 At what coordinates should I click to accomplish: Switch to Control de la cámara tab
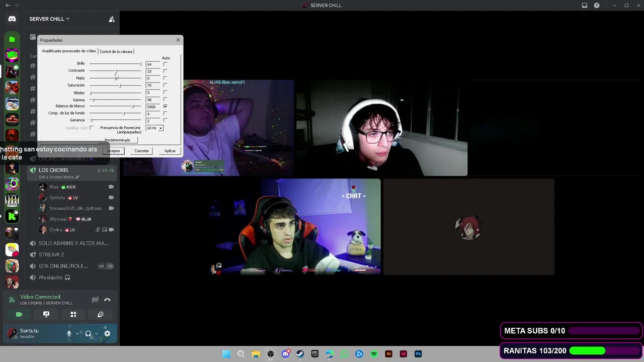pyautogui.click(x=116, y=51)
